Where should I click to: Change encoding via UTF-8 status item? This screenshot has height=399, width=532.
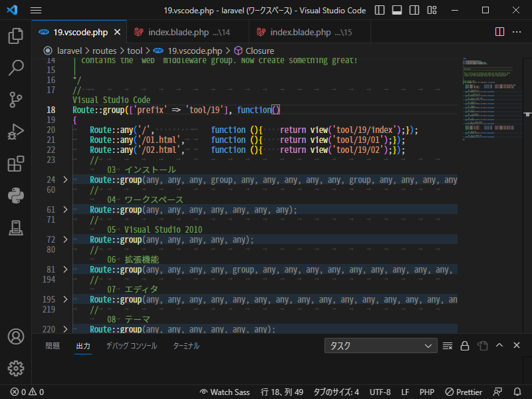click(x=380, y=392)
